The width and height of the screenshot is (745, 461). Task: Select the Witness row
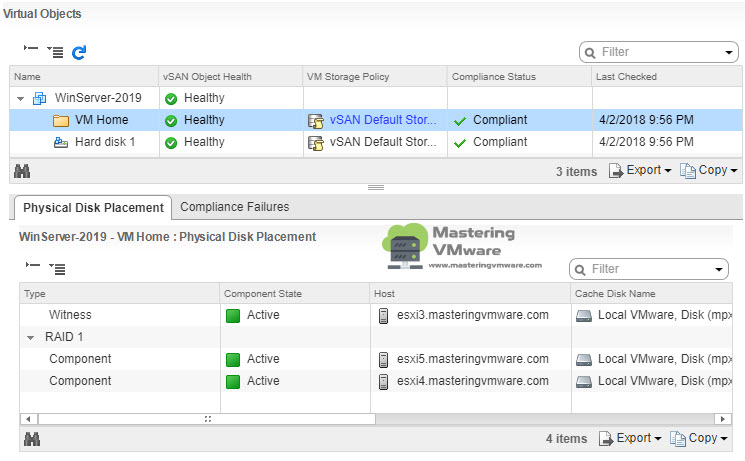(x=375, y=315)
